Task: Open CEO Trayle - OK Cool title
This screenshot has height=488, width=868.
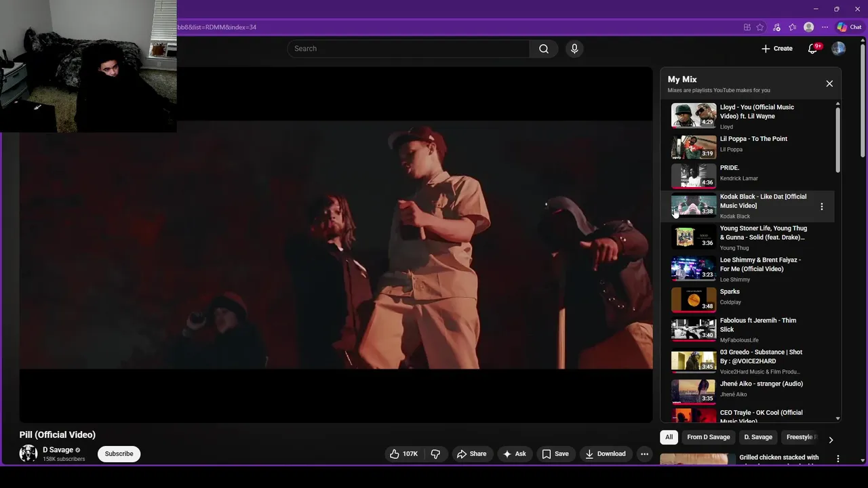Action: point(761,416)
